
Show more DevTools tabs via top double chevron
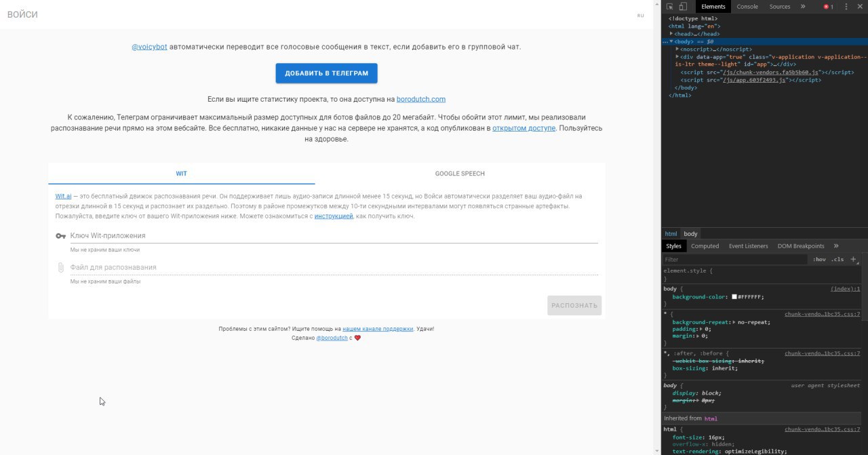[803, 7]
